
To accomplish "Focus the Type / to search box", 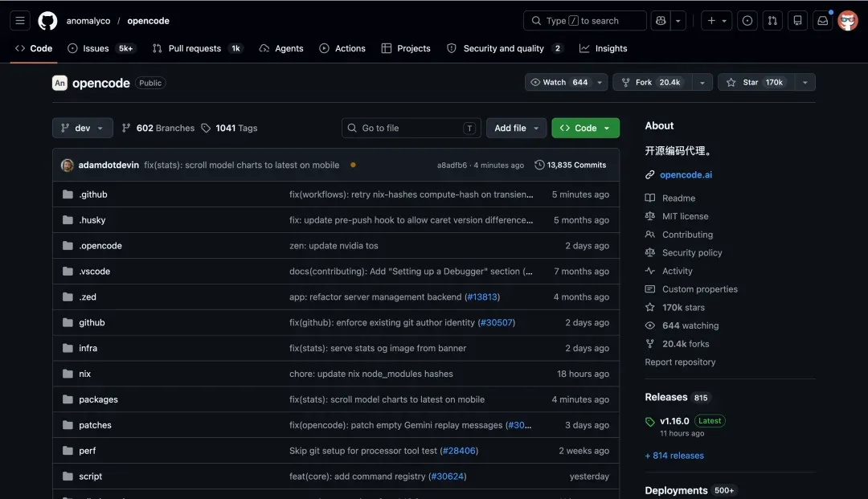I will click(x=584, y=21).
